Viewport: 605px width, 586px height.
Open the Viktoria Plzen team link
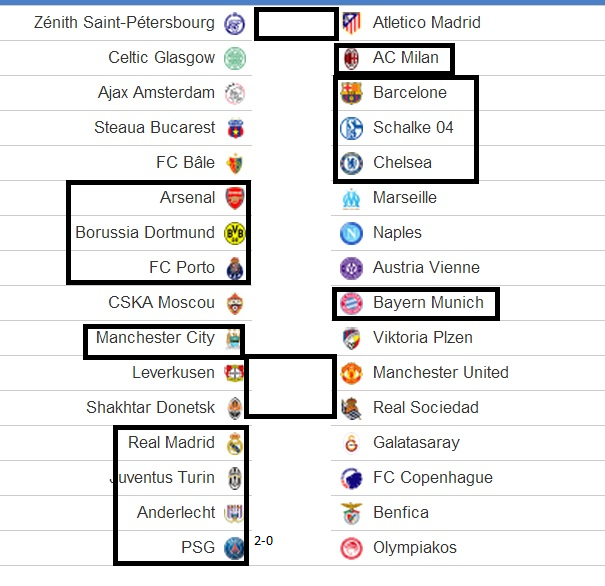point(422,338)
